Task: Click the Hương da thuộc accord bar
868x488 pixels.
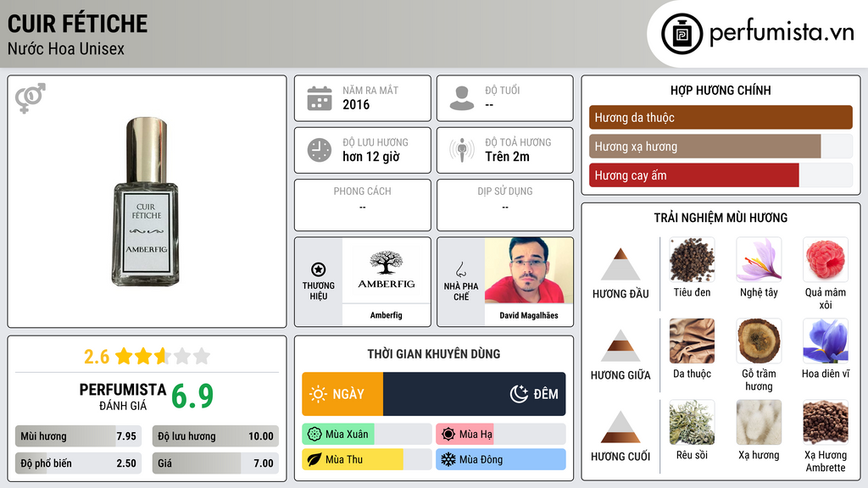Action: pos(721,117)
